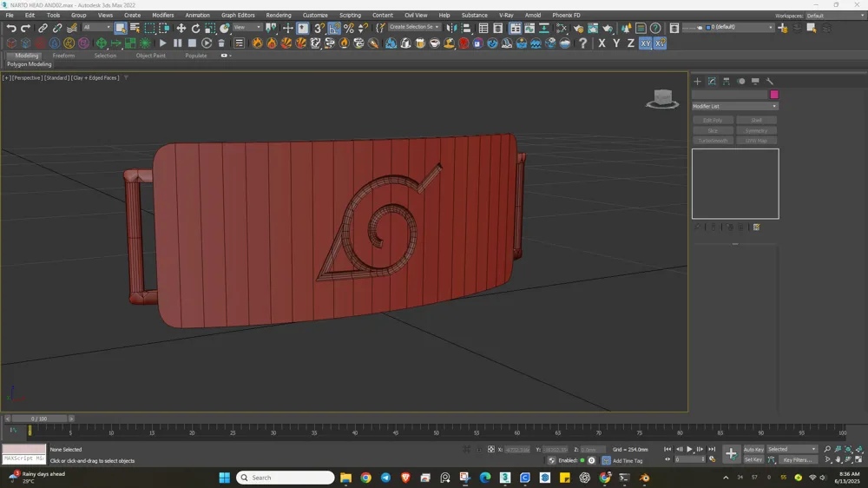Click the Set Key button

[753, 459]
